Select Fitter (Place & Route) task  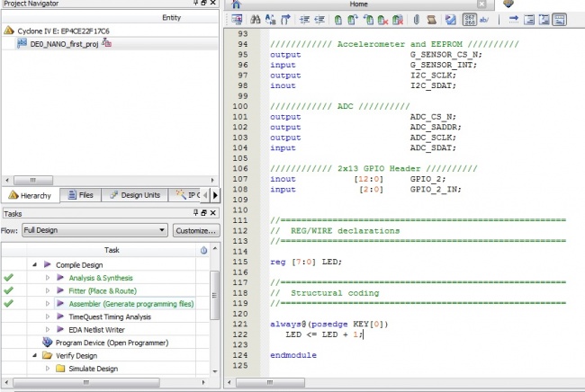point(103,291)
